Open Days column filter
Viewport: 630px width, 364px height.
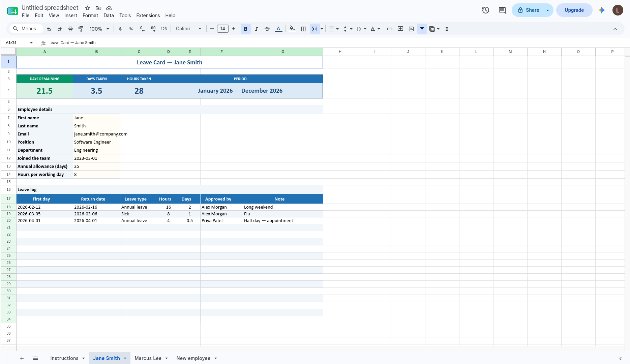click(197, 199)
